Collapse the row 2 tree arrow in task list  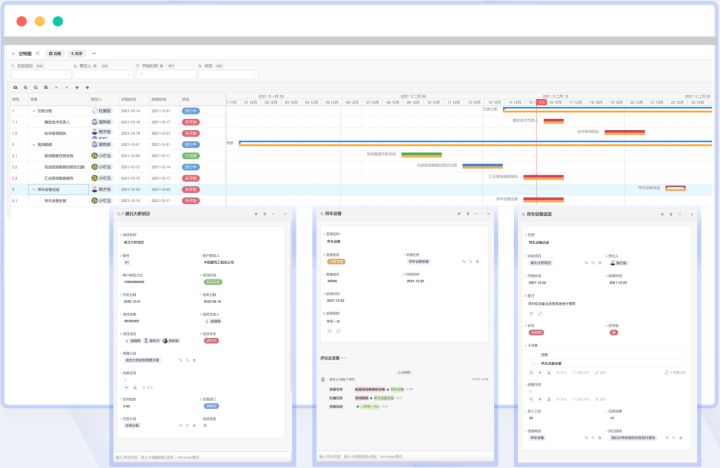[33, 144]
